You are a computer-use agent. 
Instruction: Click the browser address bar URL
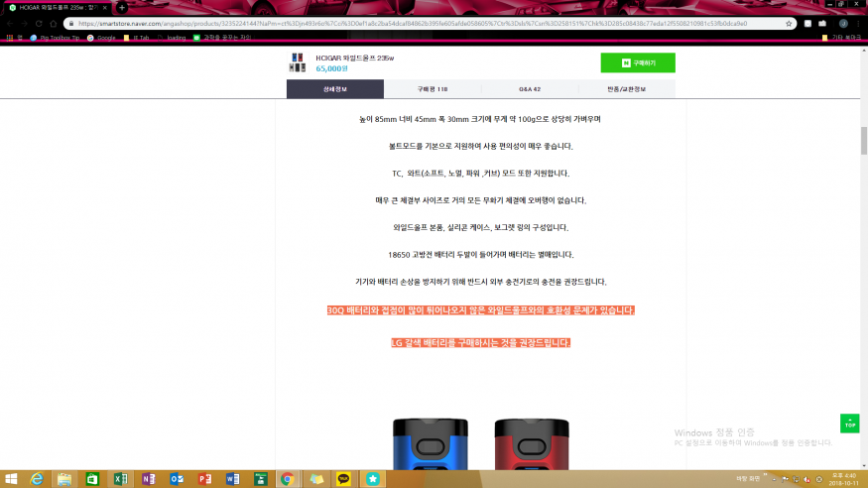397,23
